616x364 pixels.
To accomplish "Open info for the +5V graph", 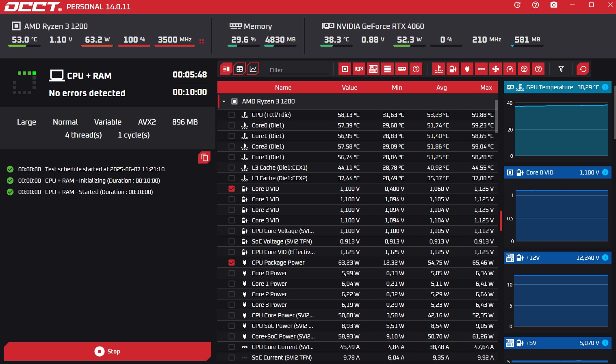I will point(605,343).
